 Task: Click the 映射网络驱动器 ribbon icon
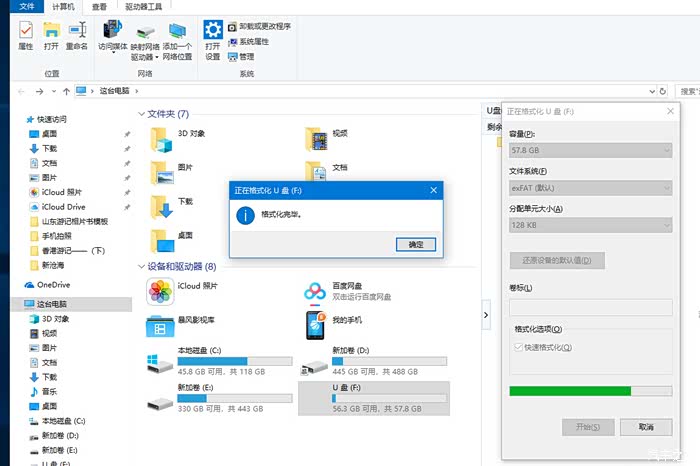[146, 31]
